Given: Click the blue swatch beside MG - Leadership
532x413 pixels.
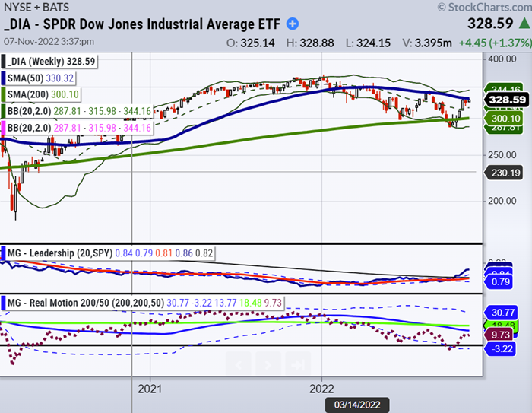Looking at the screenshot, I should pos(3,253).
